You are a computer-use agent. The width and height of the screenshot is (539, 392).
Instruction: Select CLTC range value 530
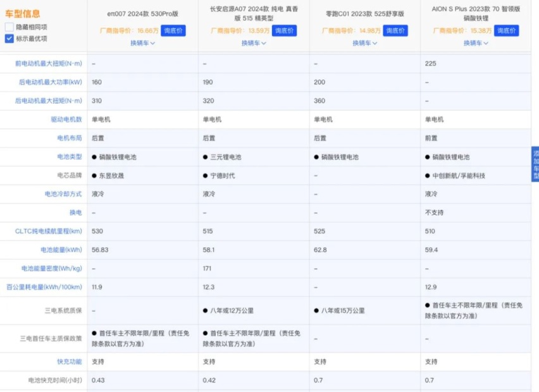tap(97, 231)
